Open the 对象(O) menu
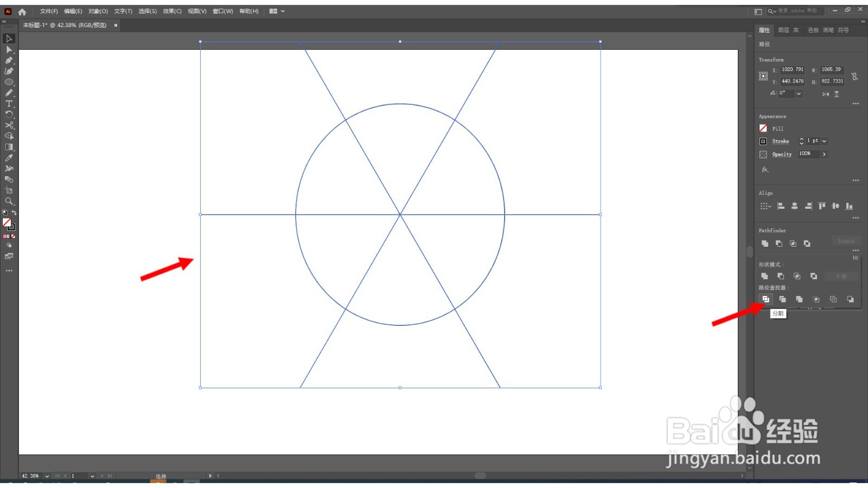868x488 pixels. [x=98, y=11]
